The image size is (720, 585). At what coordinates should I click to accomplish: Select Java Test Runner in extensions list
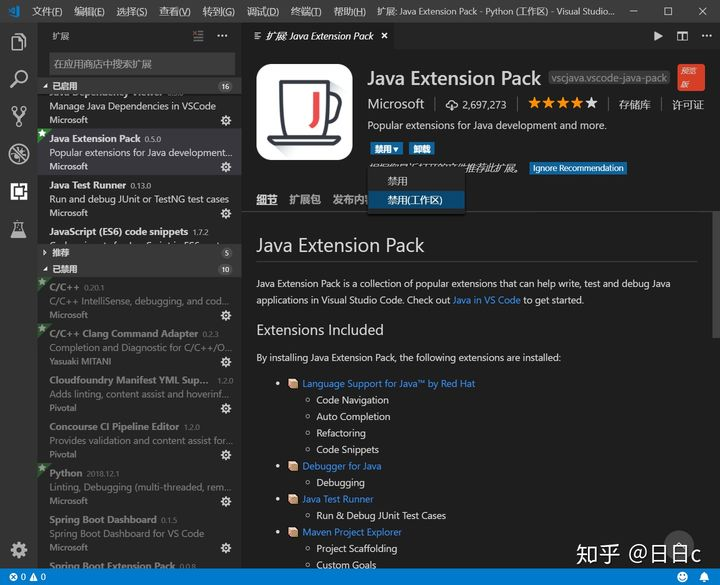pyautogui.click(x=139, y=199)
